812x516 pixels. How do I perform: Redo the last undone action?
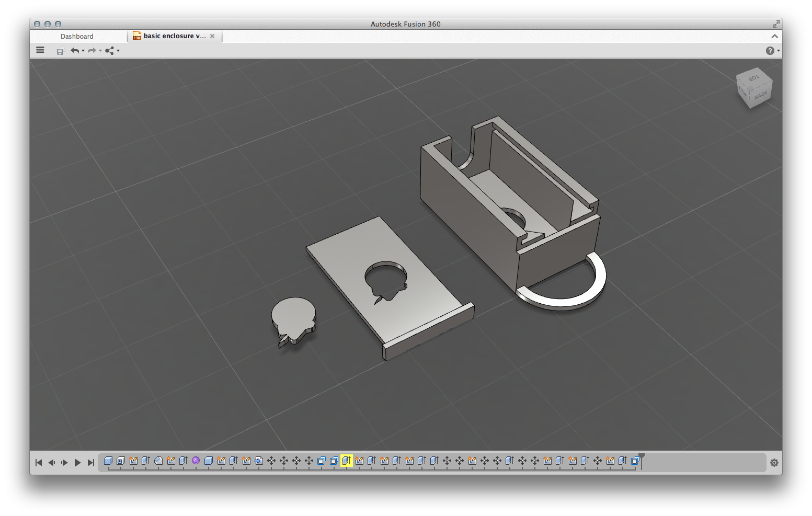tap(92, 51)
